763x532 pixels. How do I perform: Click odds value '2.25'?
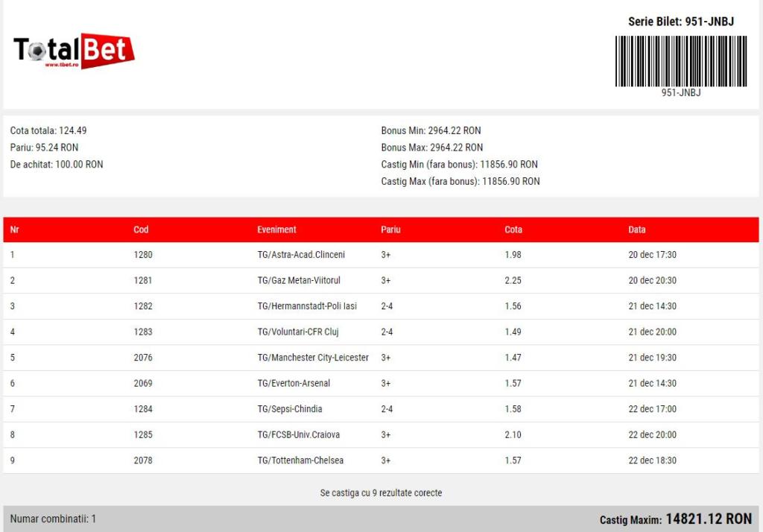513,280
